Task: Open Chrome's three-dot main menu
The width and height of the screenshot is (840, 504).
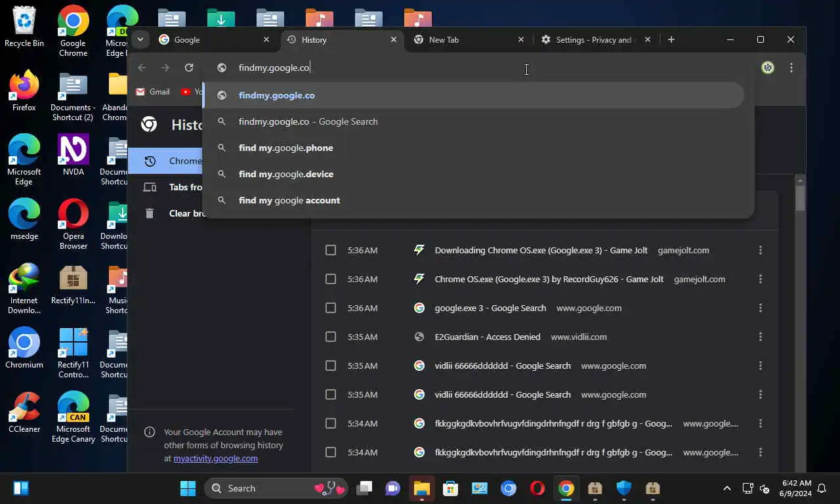Action: coord(791,68)
